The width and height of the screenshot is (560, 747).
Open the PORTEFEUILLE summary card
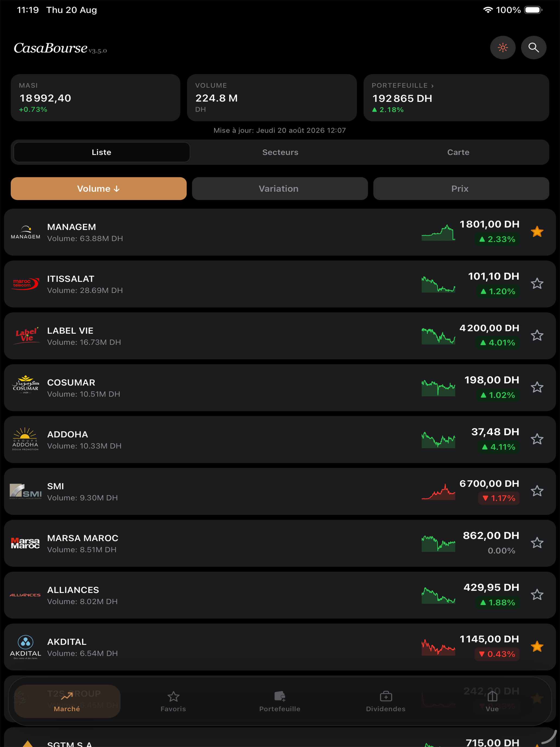pyautogui.click(x=456, y=98)
